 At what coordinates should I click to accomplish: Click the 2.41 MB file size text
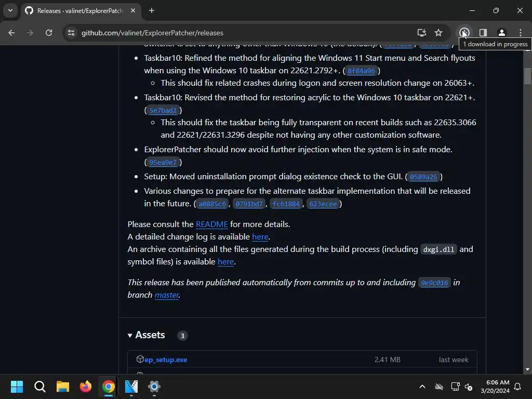(388, 360)
